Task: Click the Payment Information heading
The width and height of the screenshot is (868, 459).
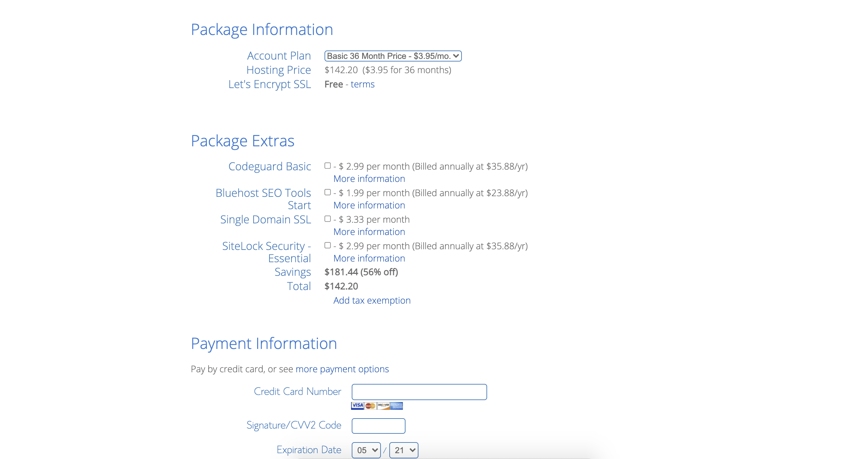Action: (x=264, y=344)
